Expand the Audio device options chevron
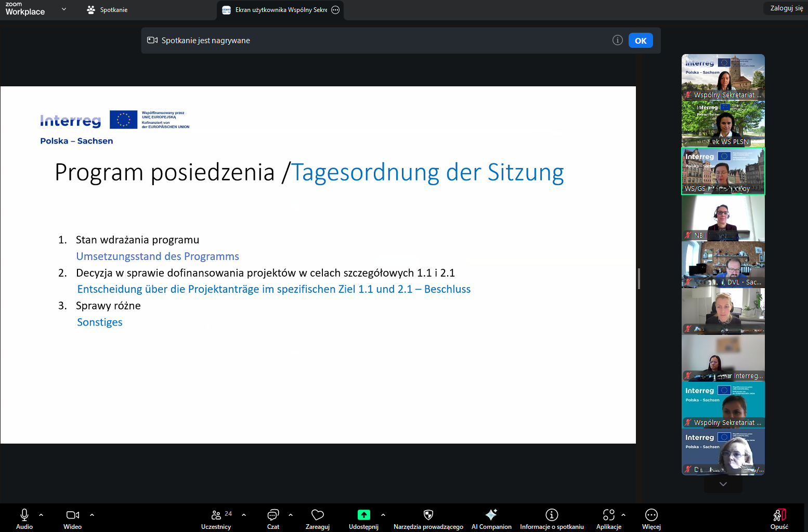This screenshot has height=532, width=808. click(41, 514)
